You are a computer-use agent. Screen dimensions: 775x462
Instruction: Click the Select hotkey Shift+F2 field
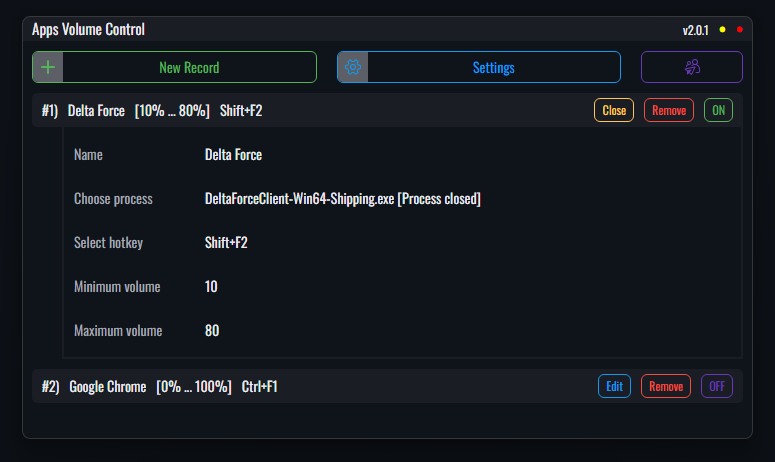click(x=226, y=243)
